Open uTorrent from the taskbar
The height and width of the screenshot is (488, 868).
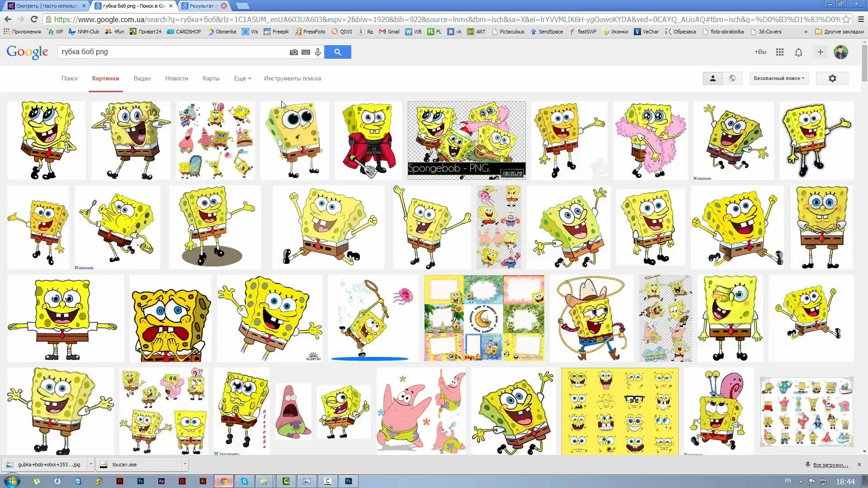(37, 481)
